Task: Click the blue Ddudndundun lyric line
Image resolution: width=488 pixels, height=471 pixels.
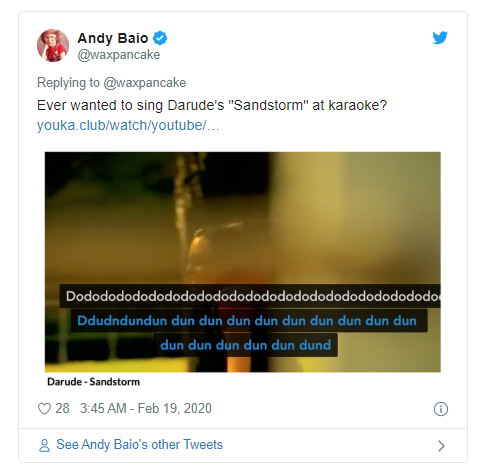Action: click(249, 321)
